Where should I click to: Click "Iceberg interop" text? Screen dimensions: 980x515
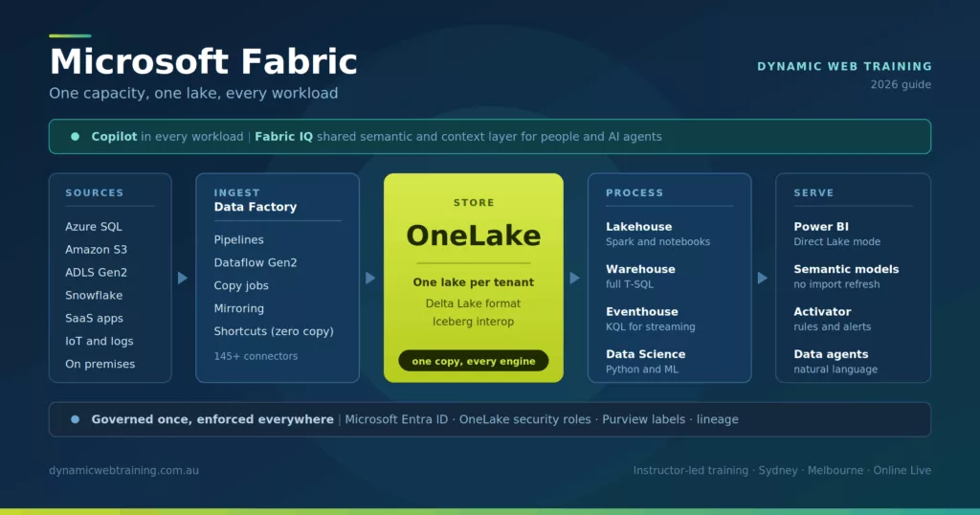[x=473, y=322]
